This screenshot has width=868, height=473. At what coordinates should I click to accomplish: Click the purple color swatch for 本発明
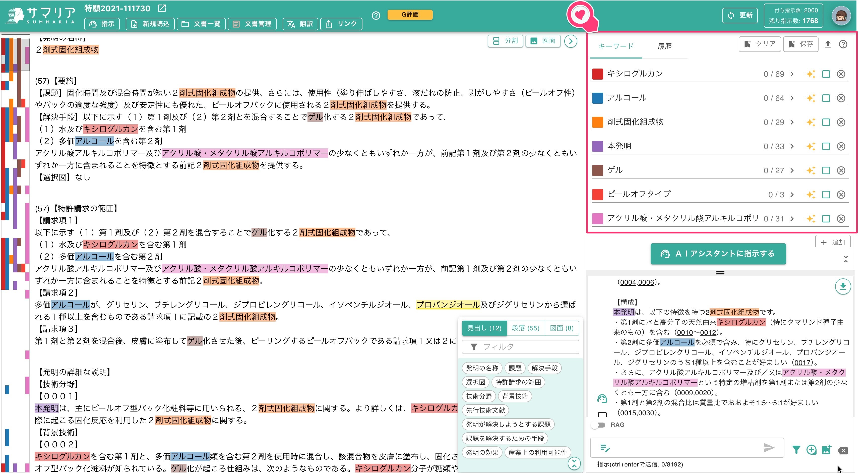pos(597,146)
